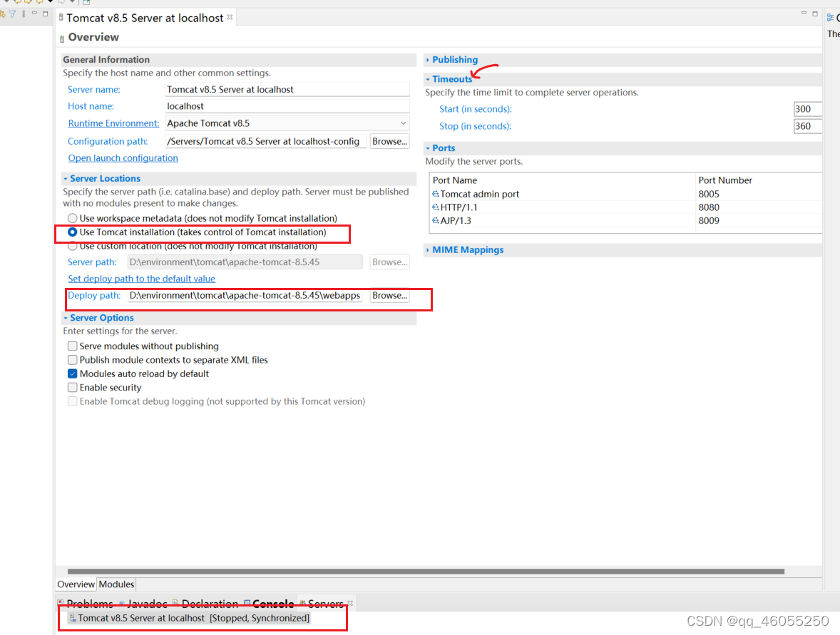The height and width of the screenshot is (635, 840).
Task: Click the filter funnel icon in left panel
Action: tap(12, 14)
